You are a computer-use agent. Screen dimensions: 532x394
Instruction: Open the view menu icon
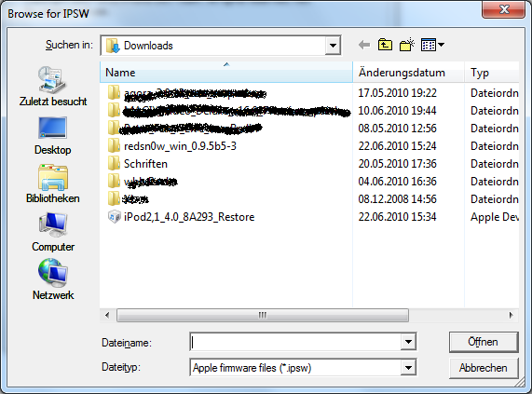[x=432, y=45]
